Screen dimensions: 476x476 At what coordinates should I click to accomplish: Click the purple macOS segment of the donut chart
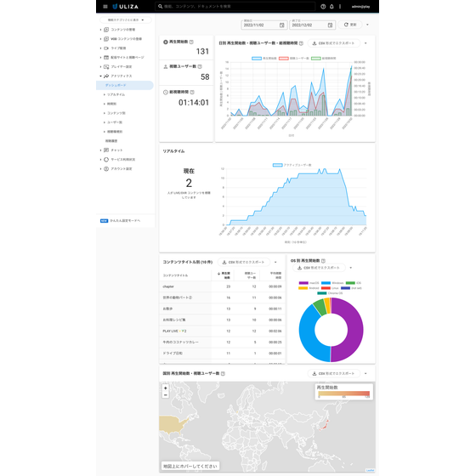tap(355, 331)
